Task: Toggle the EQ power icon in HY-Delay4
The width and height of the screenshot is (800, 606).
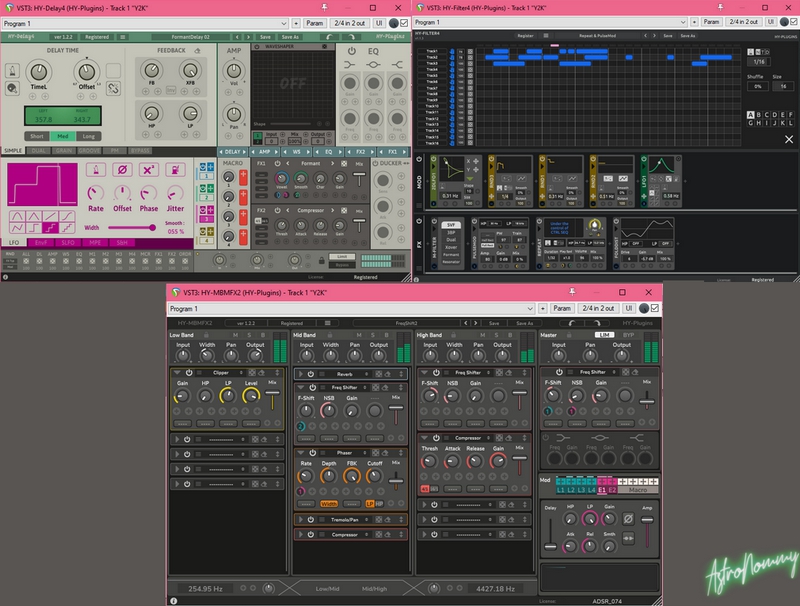Action: pos(351,51)
